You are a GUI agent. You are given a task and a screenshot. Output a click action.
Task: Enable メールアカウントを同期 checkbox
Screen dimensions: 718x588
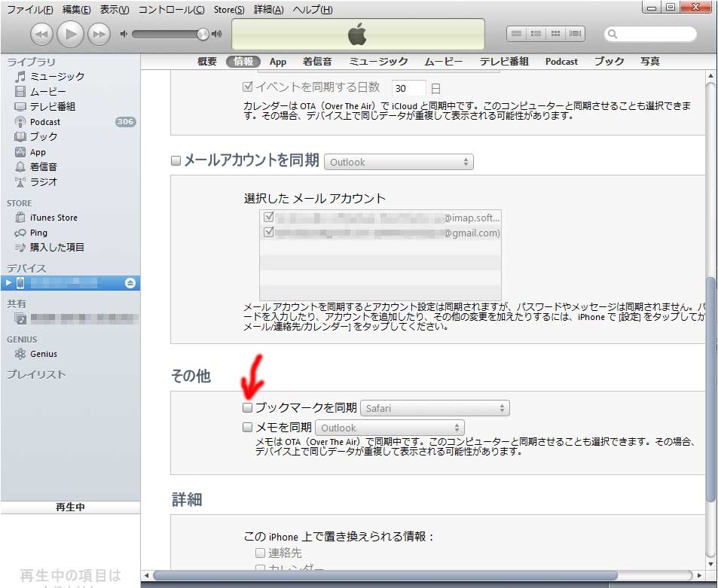176,160
